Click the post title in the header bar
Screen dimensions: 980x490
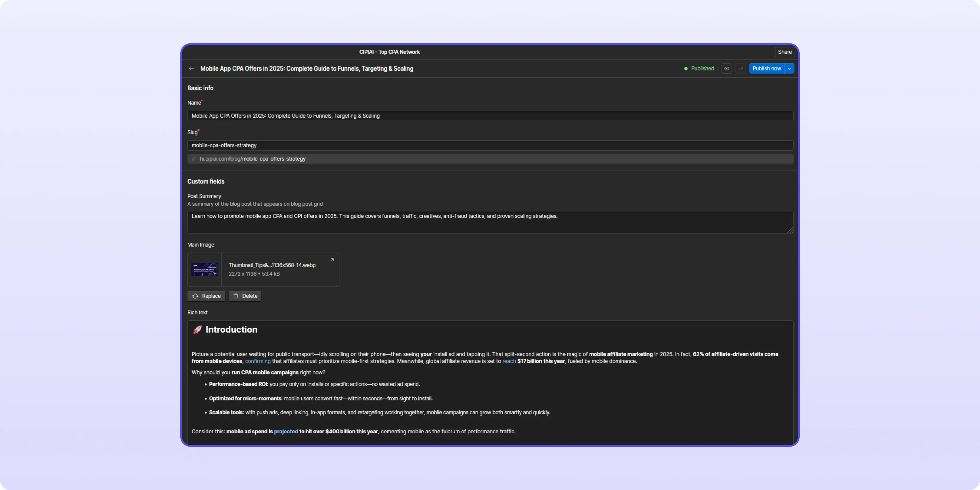click(307, 68)
